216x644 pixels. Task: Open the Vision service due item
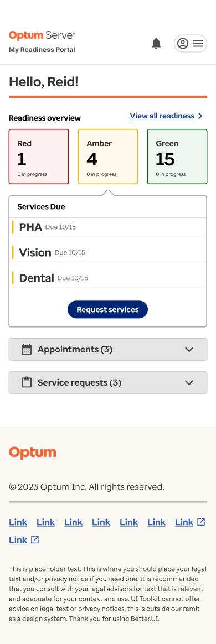(108, 252)
